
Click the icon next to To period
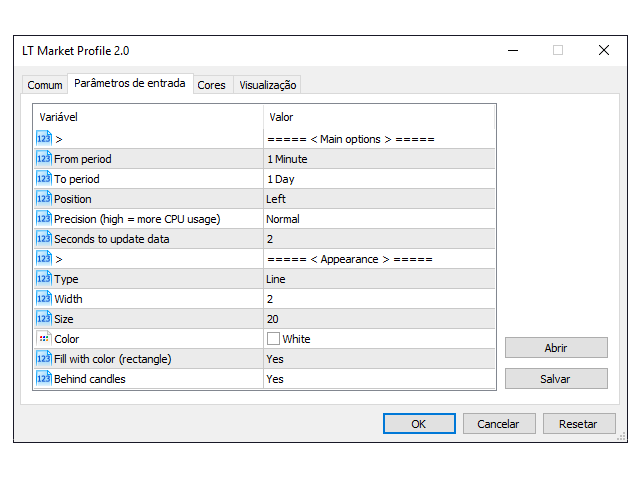[43, 179]
